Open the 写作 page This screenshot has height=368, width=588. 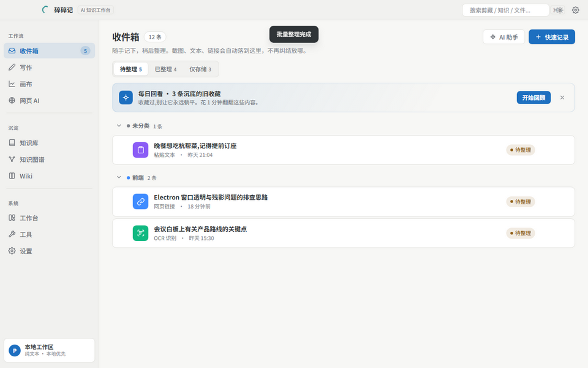(49, 67)
